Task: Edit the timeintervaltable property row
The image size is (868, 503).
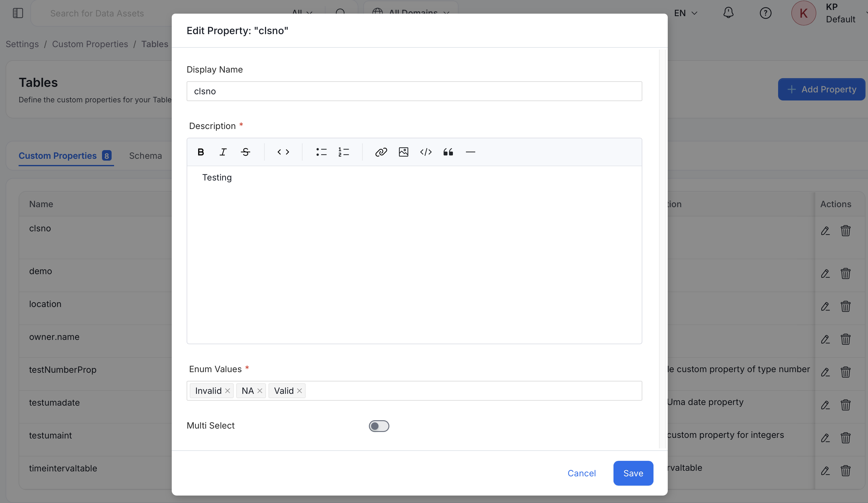Action: (825, 471)
